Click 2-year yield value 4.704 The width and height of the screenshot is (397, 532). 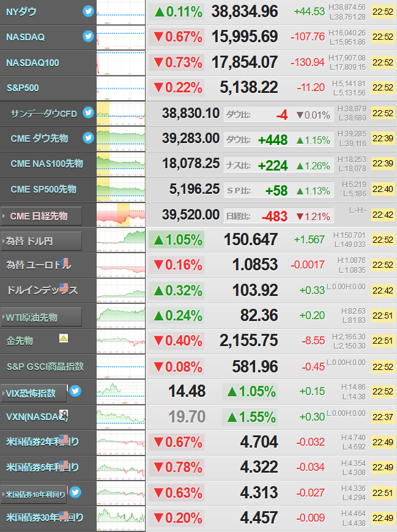[259, 441]
